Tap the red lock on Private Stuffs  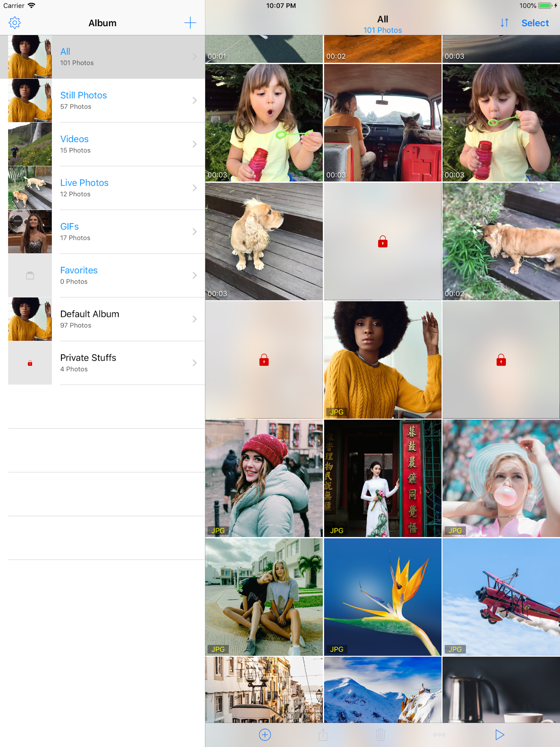[30, 363]
